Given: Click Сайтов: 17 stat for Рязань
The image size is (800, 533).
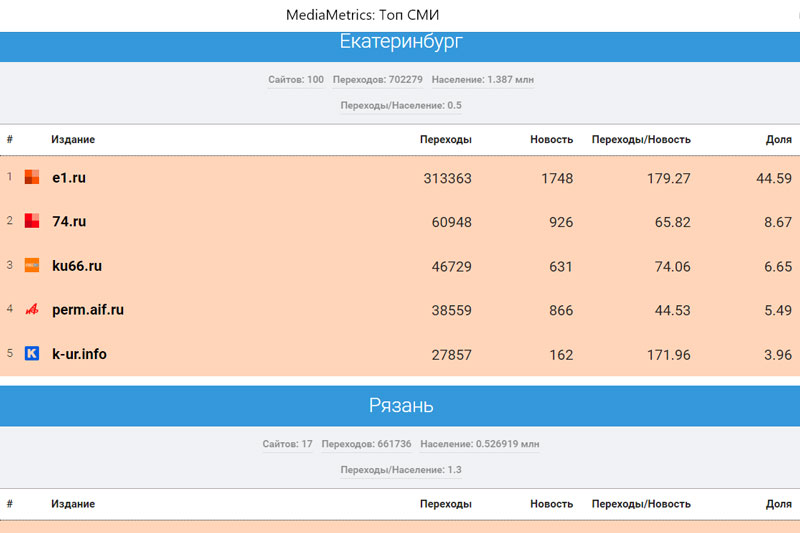Looking at the screenshot, I should (287, 444).
